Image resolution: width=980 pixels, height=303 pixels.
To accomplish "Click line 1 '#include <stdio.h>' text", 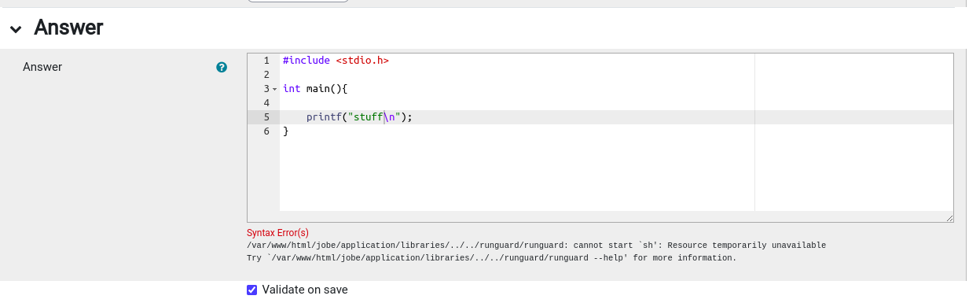I will [336, 60].
